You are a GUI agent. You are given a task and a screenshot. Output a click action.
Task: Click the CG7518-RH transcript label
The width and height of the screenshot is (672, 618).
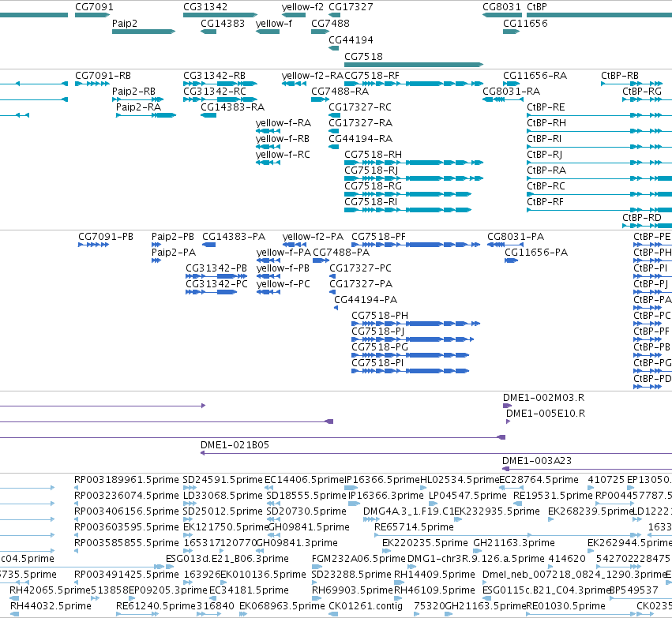coord(374,154)
